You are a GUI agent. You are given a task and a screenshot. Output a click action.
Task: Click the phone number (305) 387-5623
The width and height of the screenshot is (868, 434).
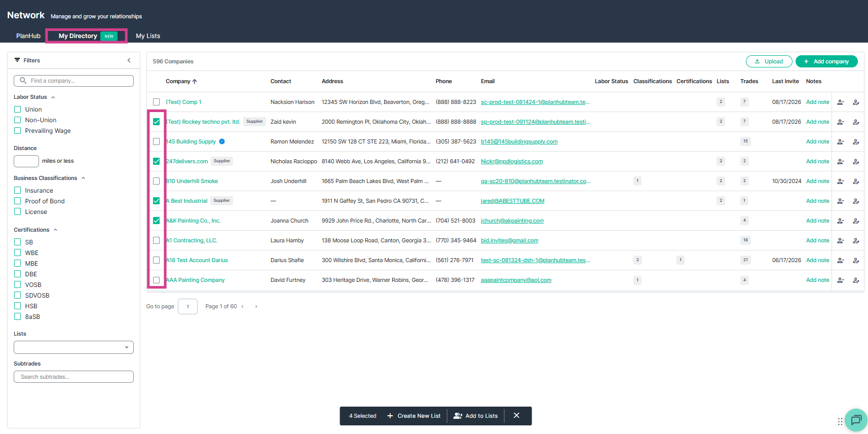[456, 142]
